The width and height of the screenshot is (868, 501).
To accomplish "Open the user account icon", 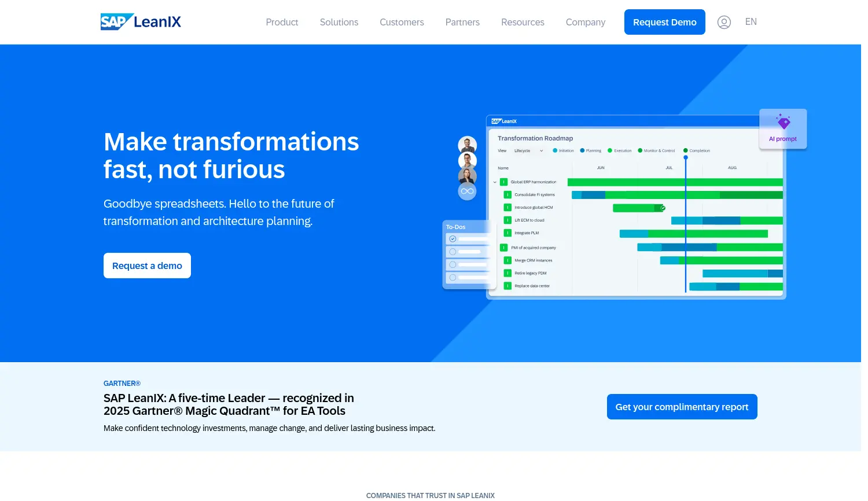I will pos(724,22).
